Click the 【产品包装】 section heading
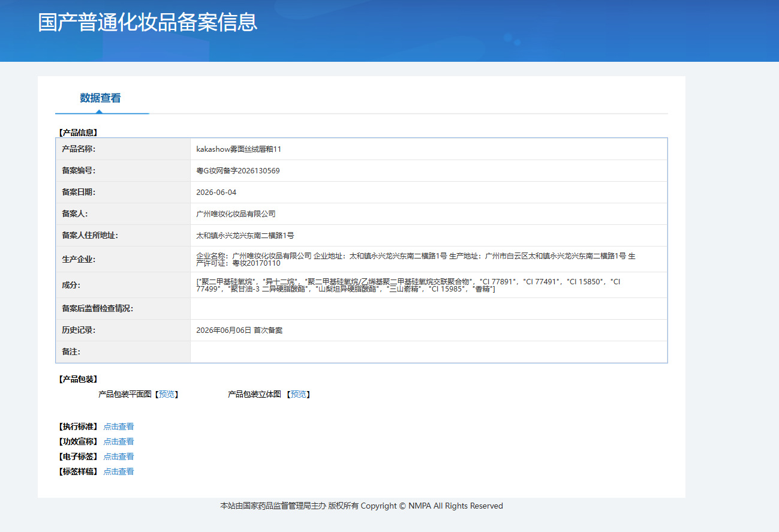 [78, 379]
